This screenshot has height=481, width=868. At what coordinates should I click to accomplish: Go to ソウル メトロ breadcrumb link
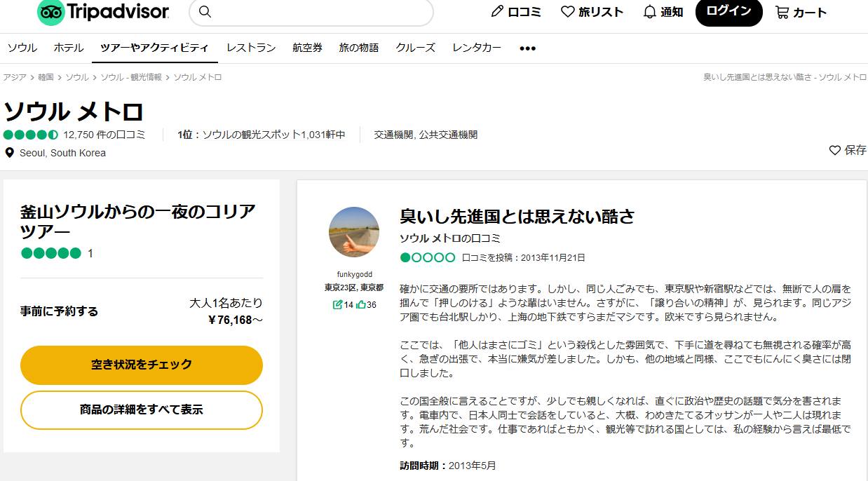click(198, 77)
